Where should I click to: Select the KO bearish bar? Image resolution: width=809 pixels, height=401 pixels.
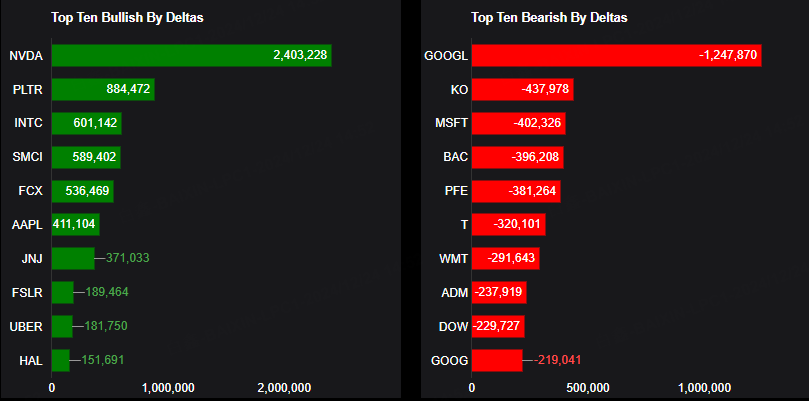click(522, 90)
